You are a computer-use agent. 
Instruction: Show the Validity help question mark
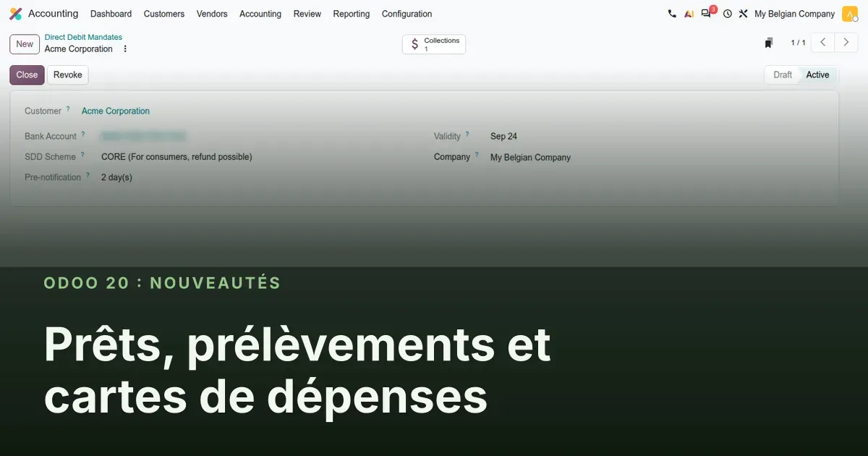(x=467, y=134)
